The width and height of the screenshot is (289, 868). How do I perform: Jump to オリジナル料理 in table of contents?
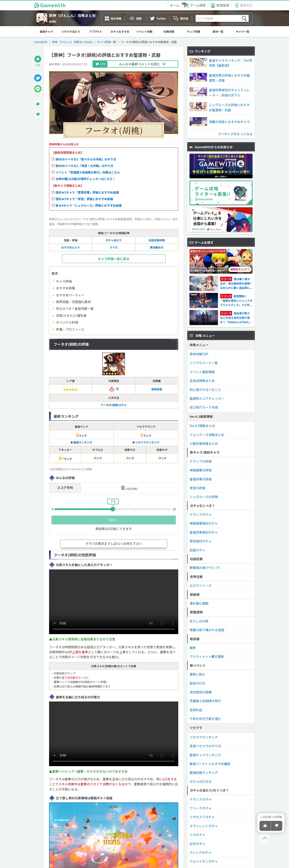(67, 322)
